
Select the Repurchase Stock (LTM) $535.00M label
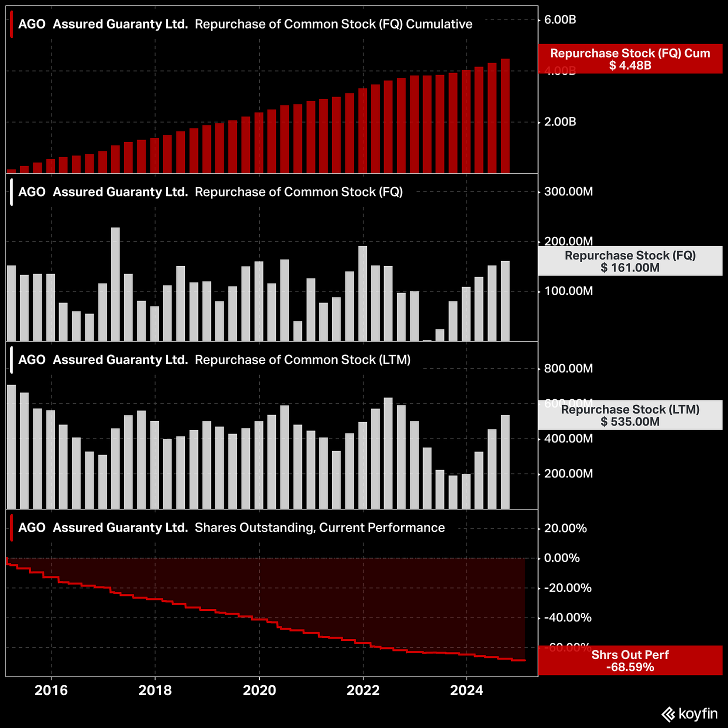coord(630,415)
